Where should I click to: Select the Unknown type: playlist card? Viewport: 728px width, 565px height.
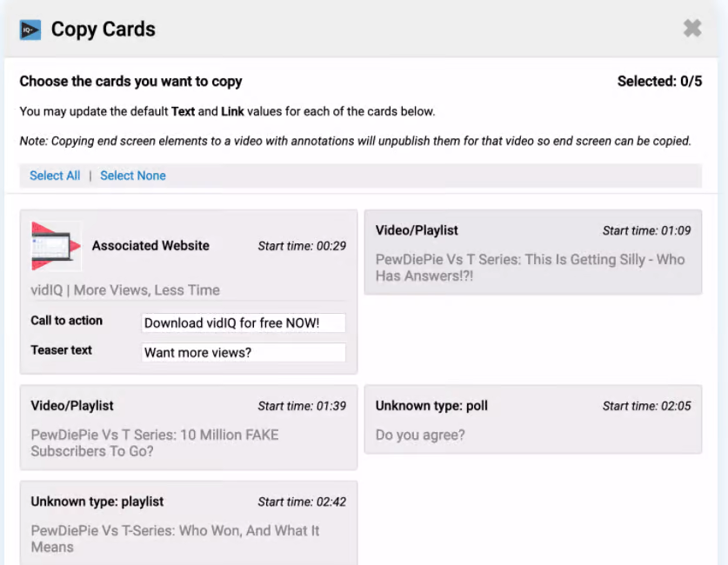(189, 523)
